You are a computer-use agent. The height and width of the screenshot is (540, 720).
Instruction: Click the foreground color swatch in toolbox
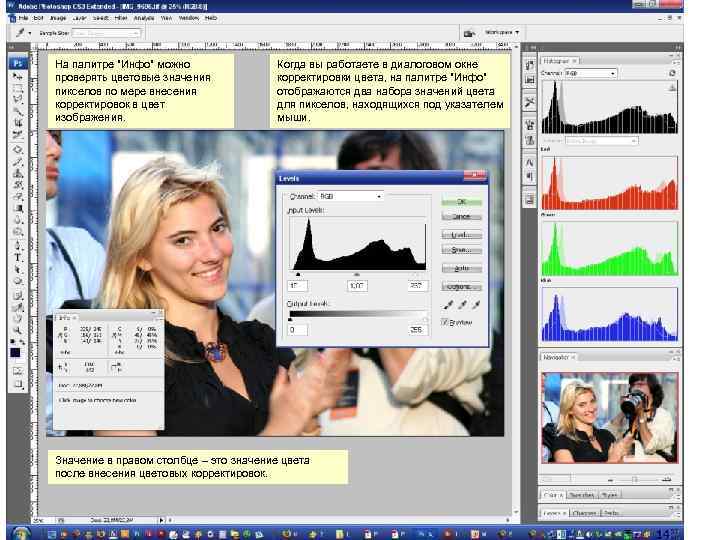pyautogui.click(x=15, y=353)
